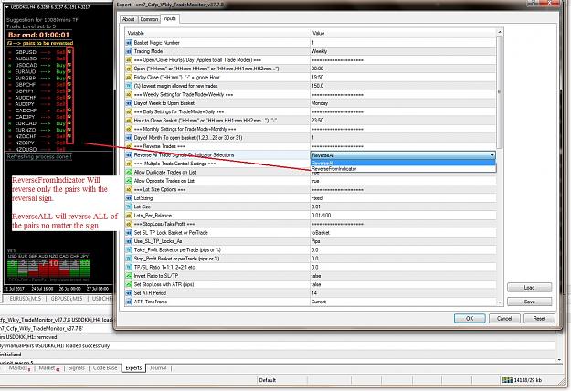This screenshot has width=571, height=392.
Task: Click the icon beside LotSizing variable
Action: (129, 198)
